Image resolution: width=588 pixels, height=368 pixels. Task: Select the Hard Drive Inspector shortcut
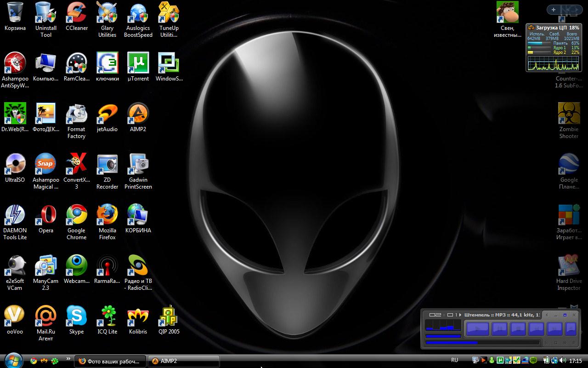[x=569, y=272]
